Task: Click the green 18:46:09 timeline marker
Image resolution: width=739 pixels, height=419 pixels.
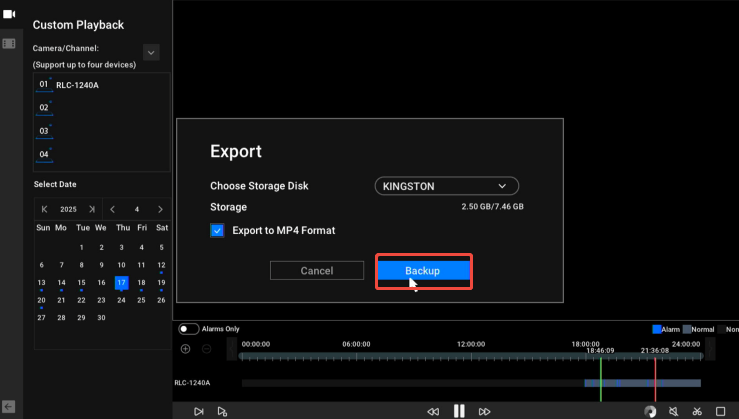Action: (x=600, y=377)
